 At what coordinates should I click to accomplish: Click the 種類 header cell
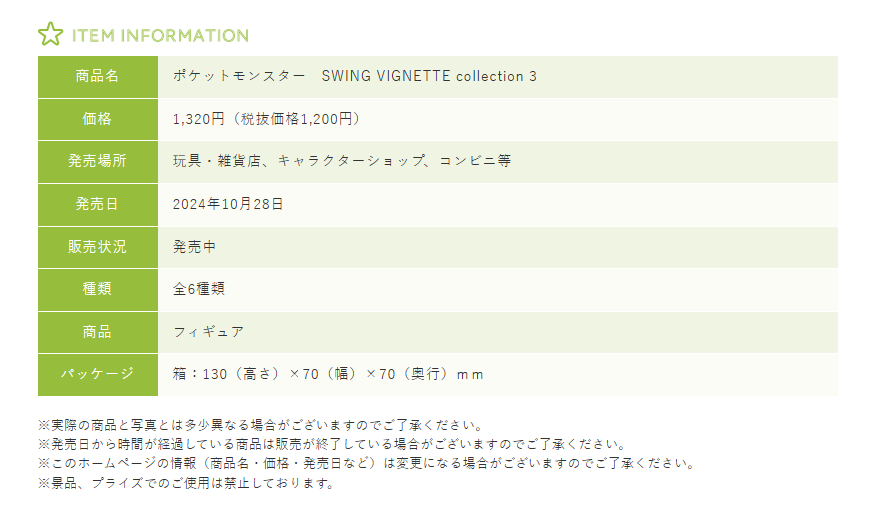pos(97,289)
